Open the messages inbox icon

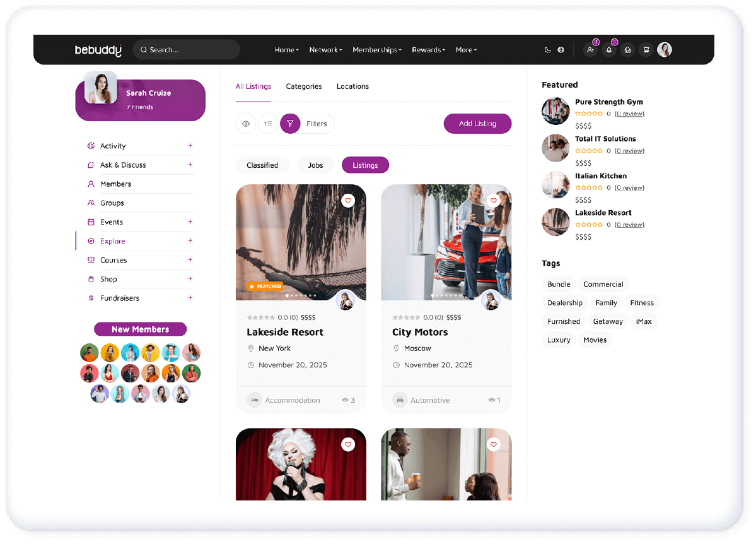click(627, 50)
